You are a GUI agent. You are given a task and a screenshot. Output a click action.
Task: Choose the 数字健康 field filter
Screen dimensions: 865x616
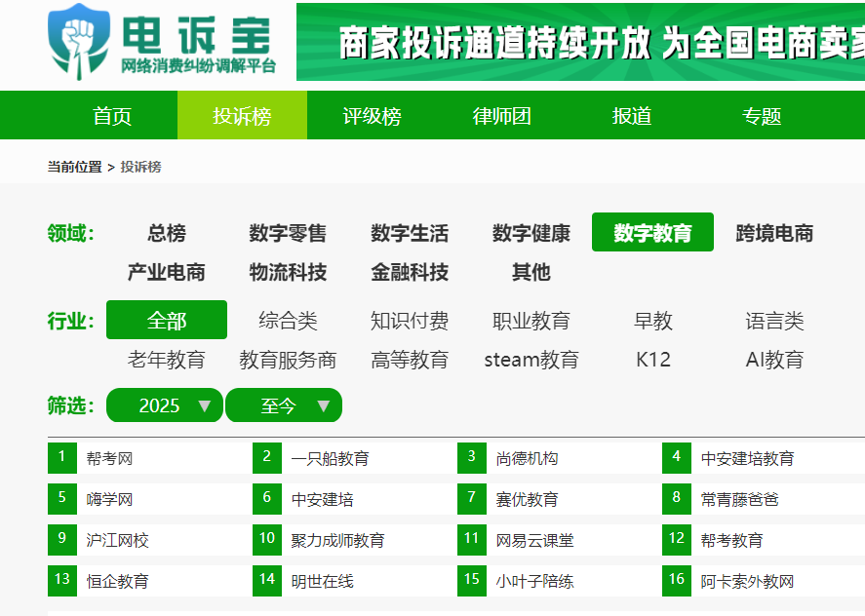(x=531, y=233)
